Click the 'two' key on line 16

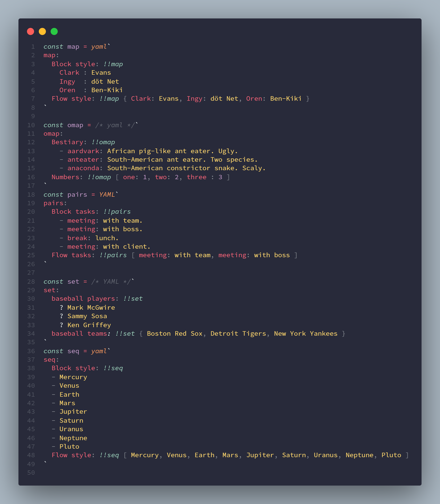pyautogui.click(x=161, y=177)
